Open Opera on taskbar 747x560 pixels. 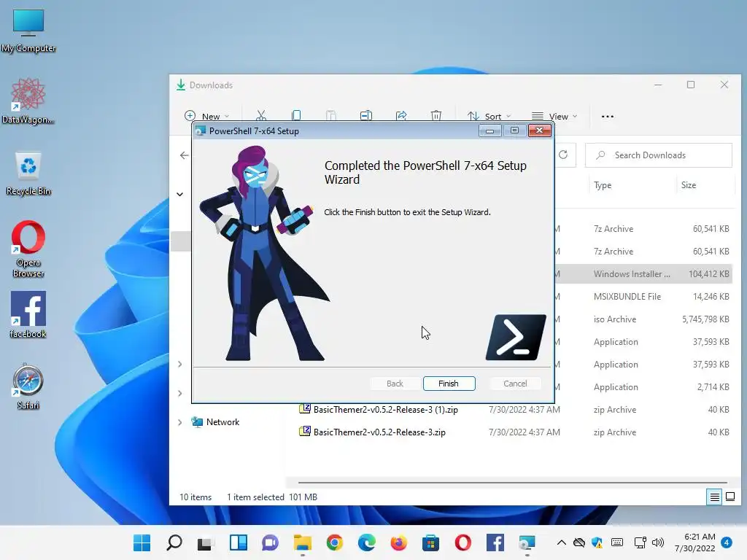(x=462, y=542)
